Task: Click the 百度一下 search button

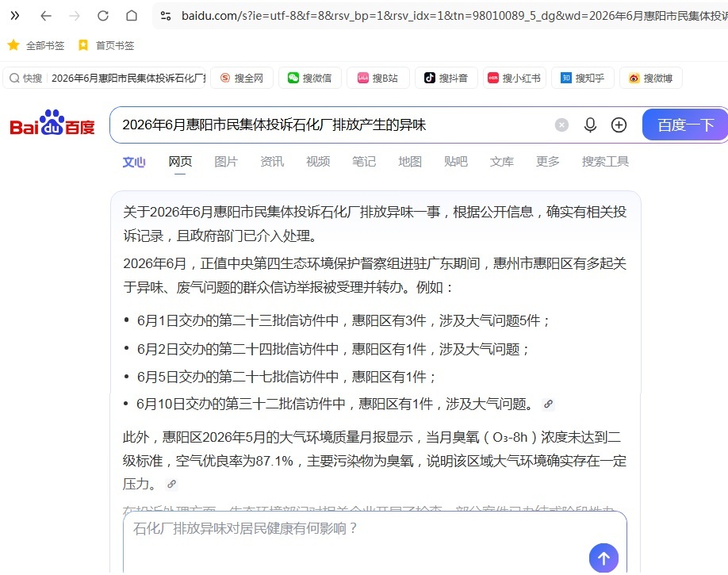Action: (x=685, y=125)
